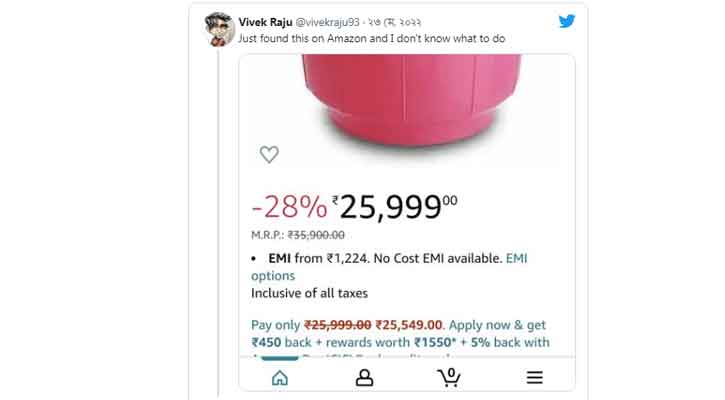Screen dimensions: 725x400
Task: Click the EMI options link
Action: (389, 267)
